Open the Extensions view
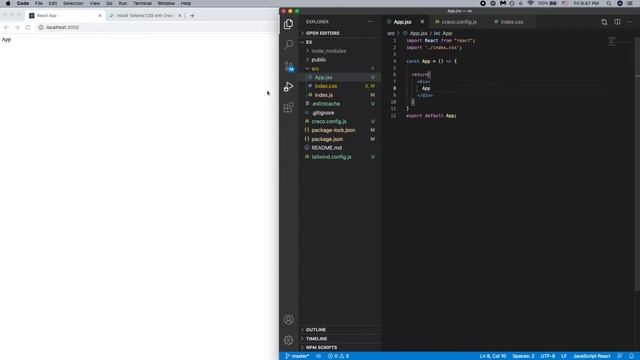 pos(289,107)
